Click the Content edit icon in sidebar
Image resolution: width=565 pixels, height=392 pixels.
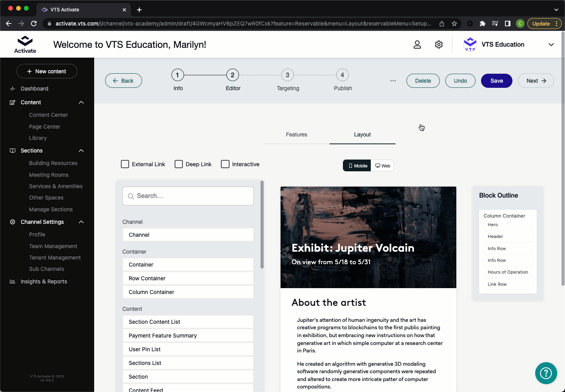pyautogui.click(x=13, y=102)
